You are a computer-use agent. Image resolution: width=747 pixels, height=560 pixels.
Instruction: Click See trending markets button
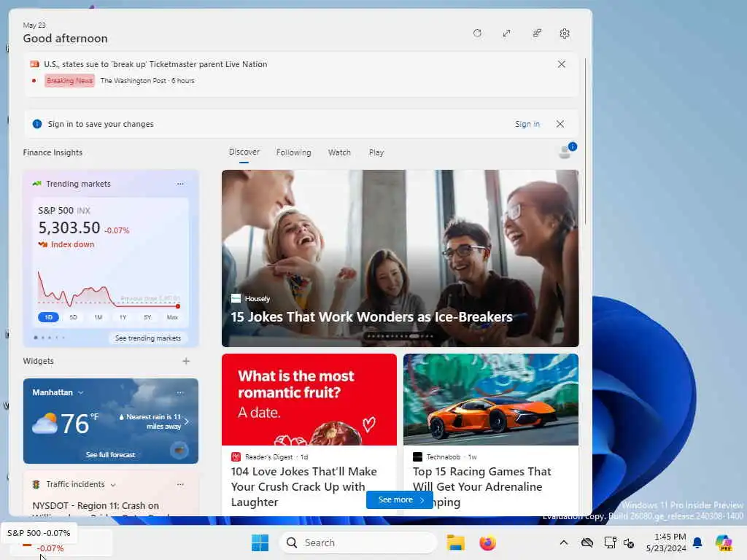pyautogui.click(x=147, y=338)
